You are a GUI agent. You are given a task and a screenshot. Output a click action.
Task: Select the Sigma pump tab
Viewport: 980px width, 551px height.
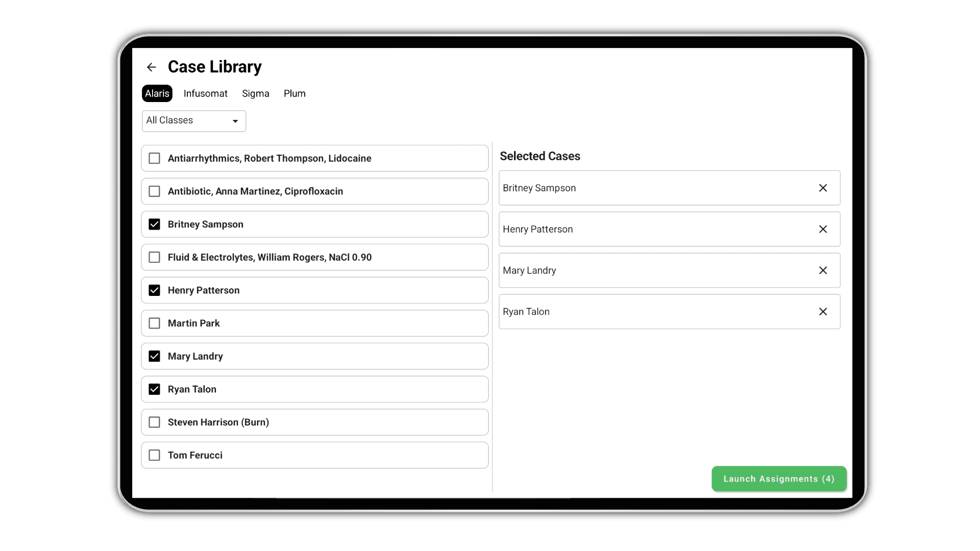255,93
